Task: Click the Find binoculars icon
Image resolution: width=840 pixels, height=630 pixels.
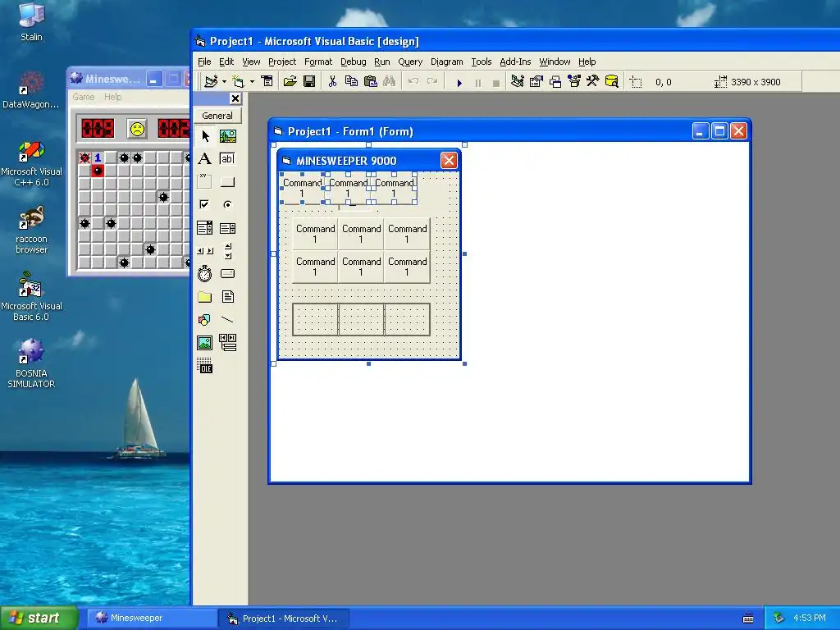Action: (x=390, y=81)
